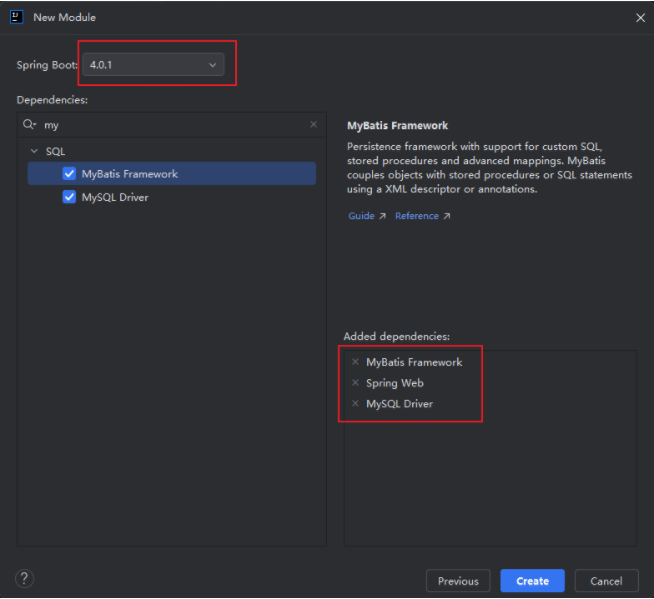The height and width of the screenshot is (599, 654).
Task: Click the Cancel button
Action: click(606, 581)
